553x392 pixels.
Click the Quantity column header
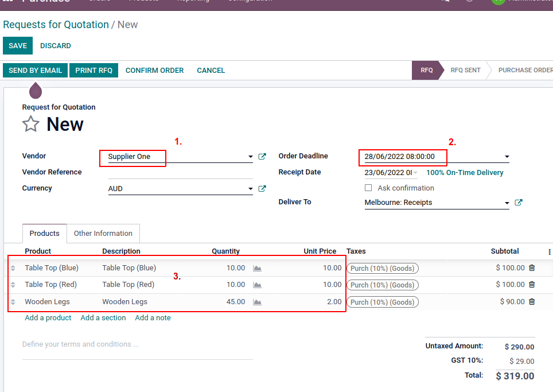tap(225, 251)
